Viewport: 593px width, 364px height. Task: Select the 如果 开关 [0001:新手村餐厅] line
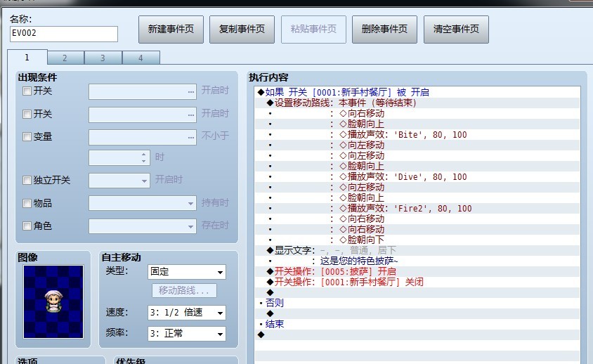tap(417, 92)
